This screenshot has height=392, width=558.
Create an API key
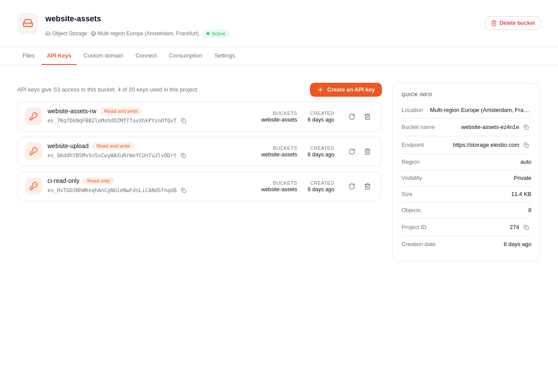click(x=346, y=90)
